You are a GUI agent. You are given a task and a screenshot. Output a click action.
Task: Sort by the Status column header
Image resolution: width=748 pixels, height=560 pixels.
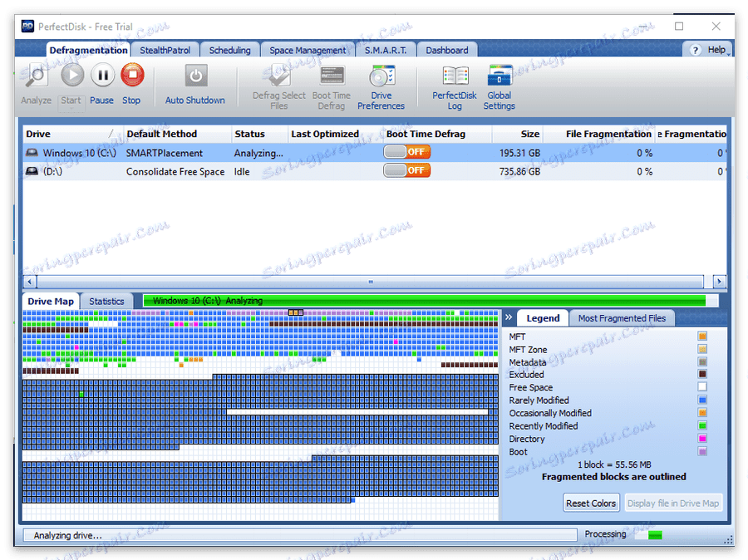click(x=259, y=134)
